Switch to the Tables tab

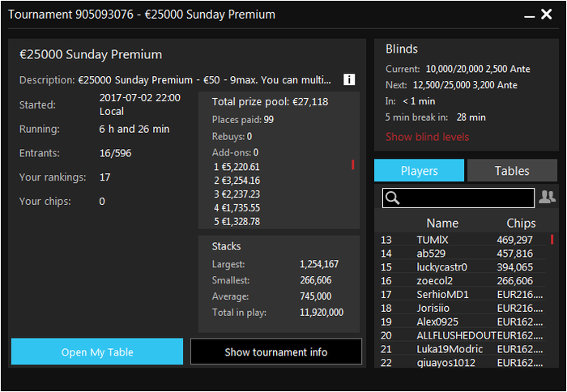click(512, 170)
